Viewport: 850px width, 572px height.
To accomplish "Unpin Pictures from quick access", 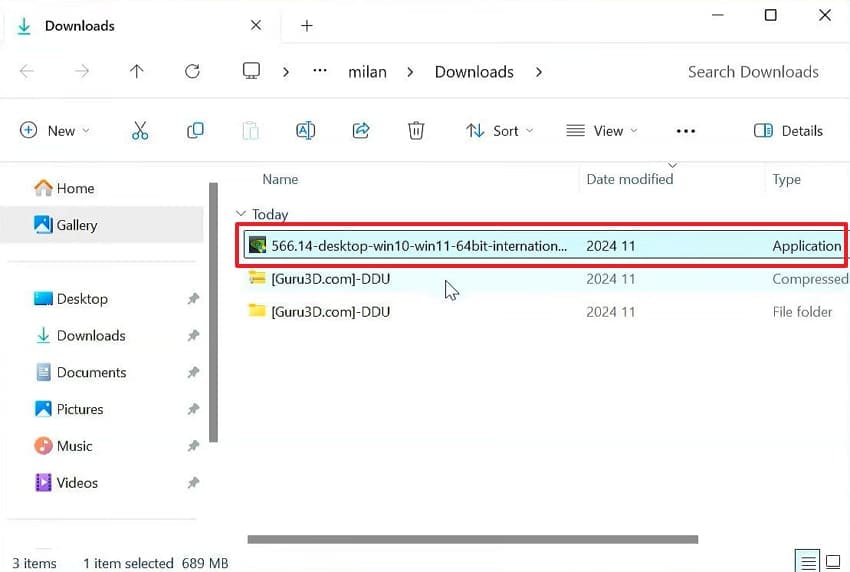I will [x=194, y=409].
